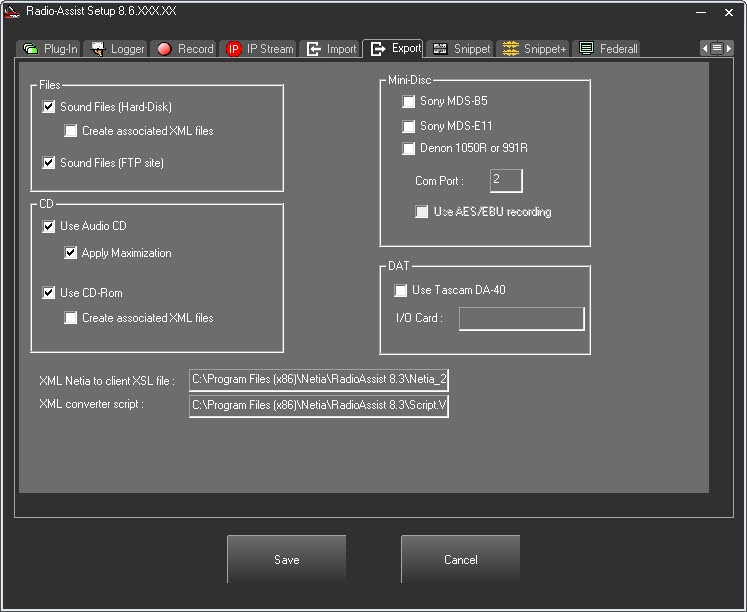The width and height of the screenshot is (747, 612).
Task: Click the Plug-In tab icon
Action: pyautogui.click(x=31, y=49)
